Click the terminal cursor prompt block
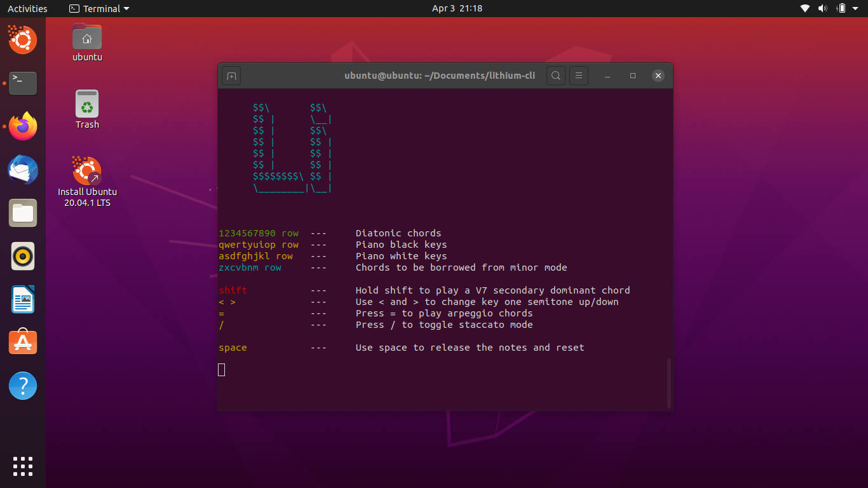 tap(222, 370)
